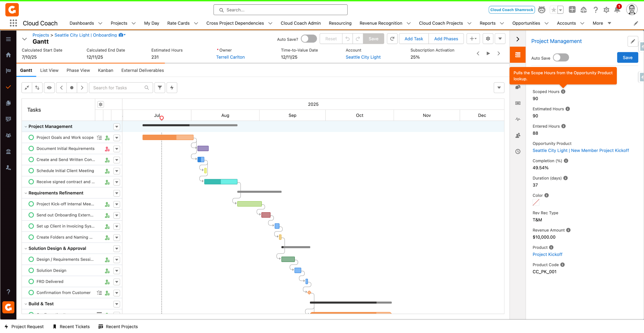Image resolution: width=644 pixels, height=333 pixels.
Task: Click the refresh Gantt icon
Action: point(392,39)
